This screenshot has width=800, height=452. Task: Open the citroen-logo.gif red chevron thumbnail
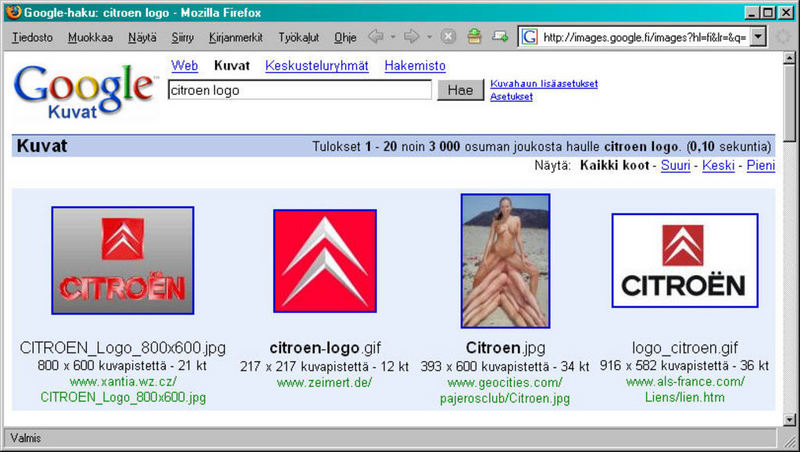coord(325,261)
